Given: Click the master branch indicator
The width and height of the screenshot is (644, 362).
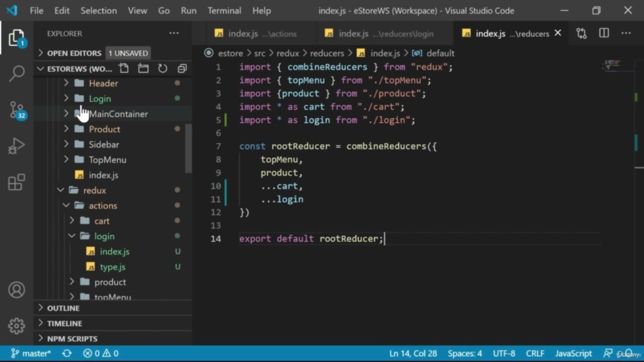Looking at the screenshot, I should 31,353.
